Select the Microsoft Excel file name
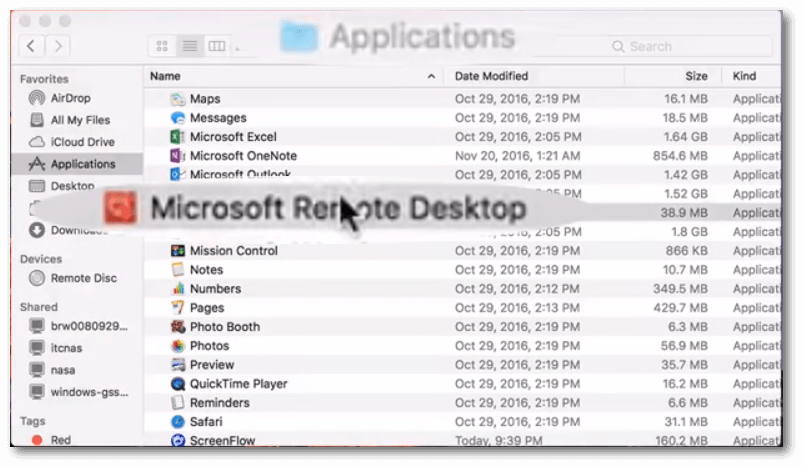The image size is (803, 467). (x=233, y=137)
